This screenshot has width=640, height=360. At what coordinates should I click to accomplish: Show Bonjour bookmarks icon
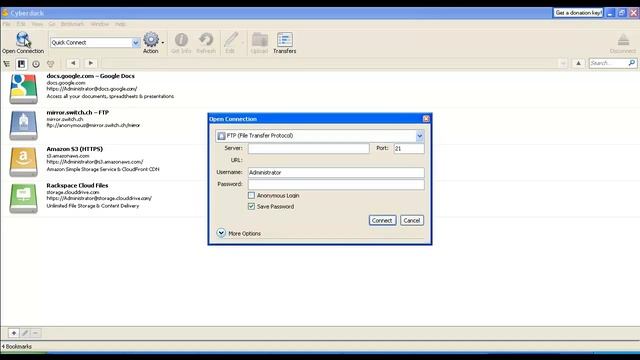(x=50, y=64)
